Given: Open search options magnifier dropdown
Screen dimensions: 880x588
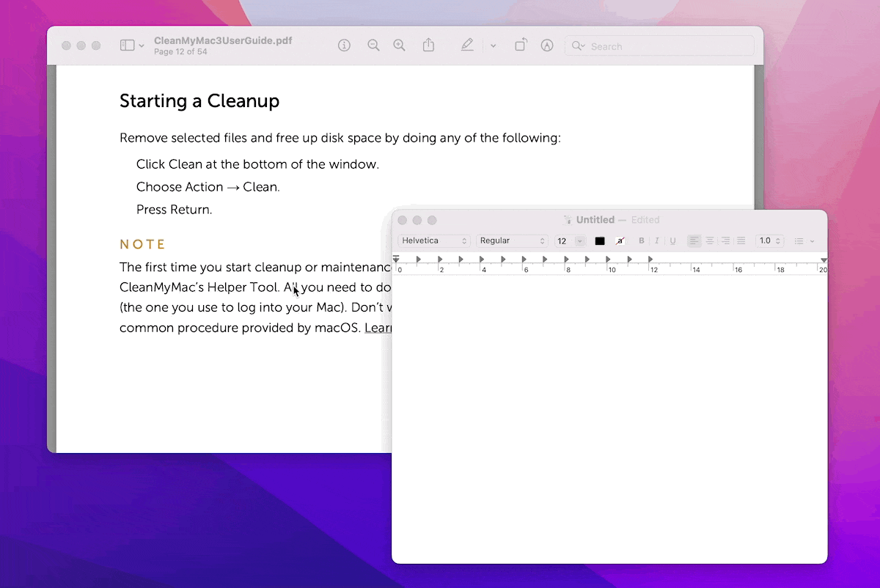Looking at the screenshot, I should (579, 46).
